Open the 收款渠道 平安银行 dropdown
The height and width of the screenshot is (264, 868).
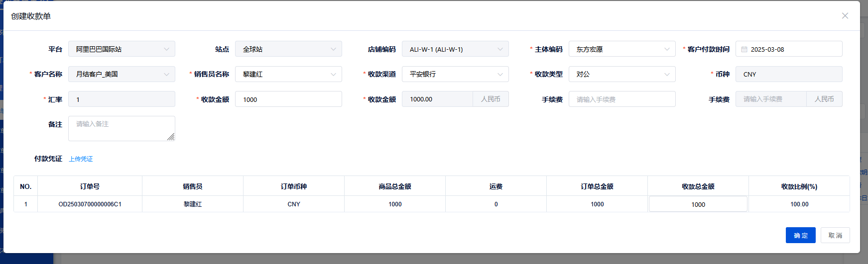point(455,74)
